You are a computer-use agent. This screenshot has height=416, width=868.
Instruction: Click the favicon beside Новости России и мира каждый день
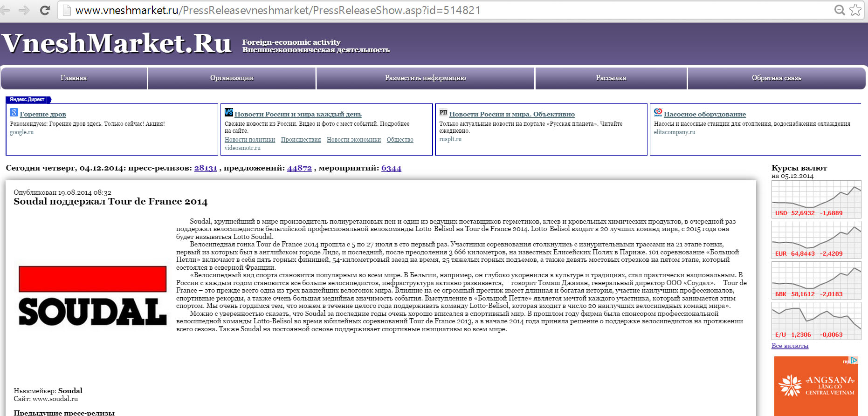229,112
